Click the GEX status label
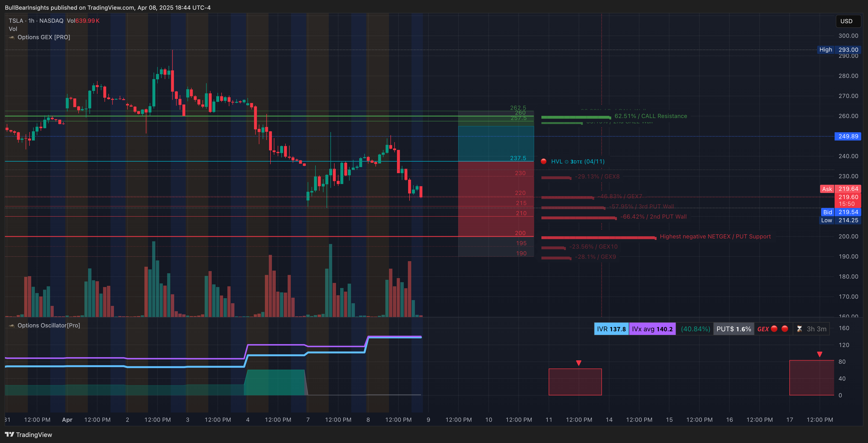Viewport: 868px width, 443px height. click(x=763, y=329)
